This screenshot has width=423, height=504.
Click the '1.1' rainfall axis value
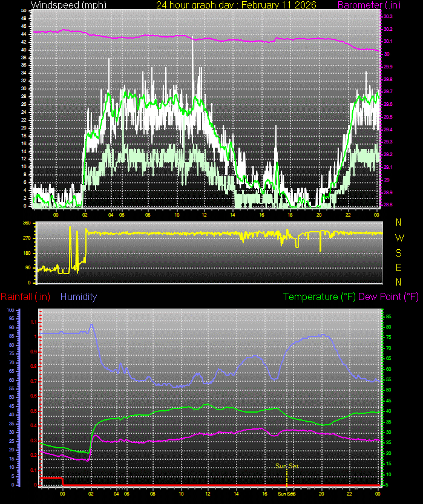[33, 322]
